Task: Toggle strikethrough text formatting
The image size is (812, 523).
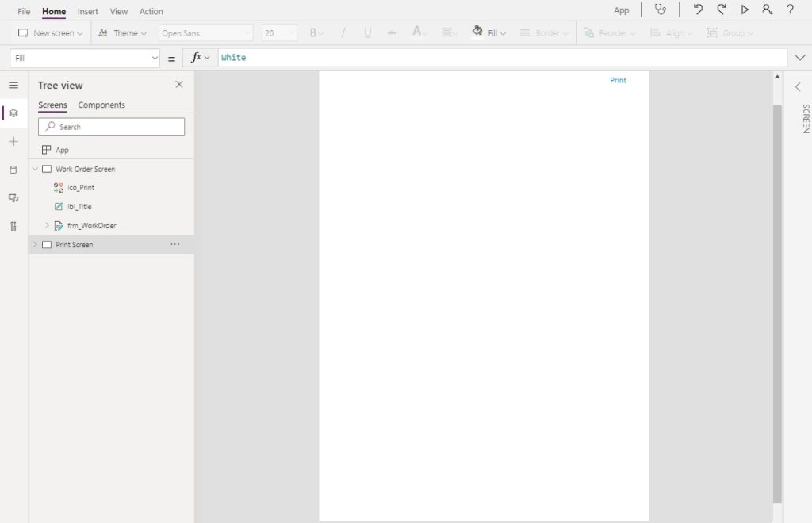Action: pos(392,33)
